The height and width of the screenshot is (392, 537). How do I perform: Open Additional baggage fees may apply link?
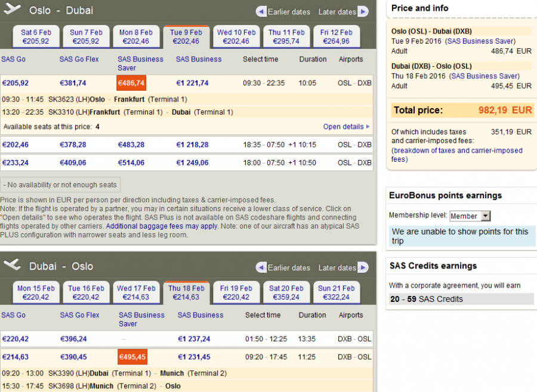pos(162,226)
